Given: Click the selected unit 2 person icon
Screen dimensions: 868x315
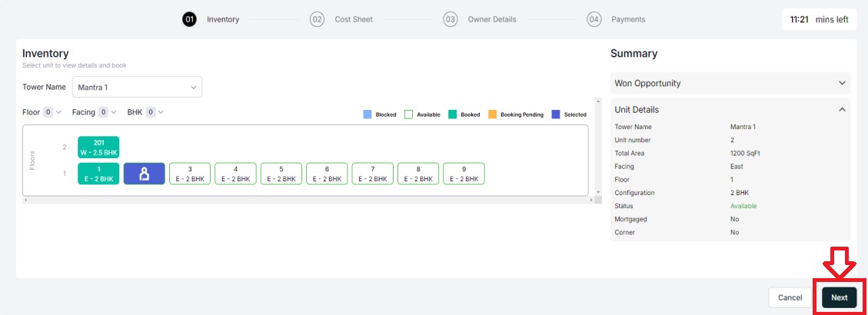Looking at the screenshot, I should pos(144,174).
